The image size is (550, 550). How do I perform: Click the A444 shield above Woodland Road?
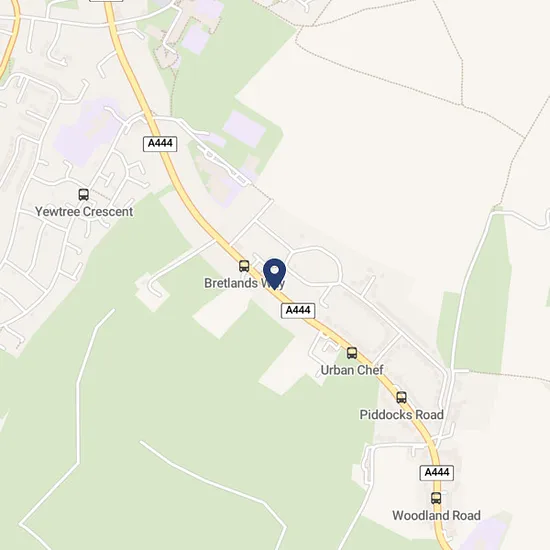(x=437, y=473)
